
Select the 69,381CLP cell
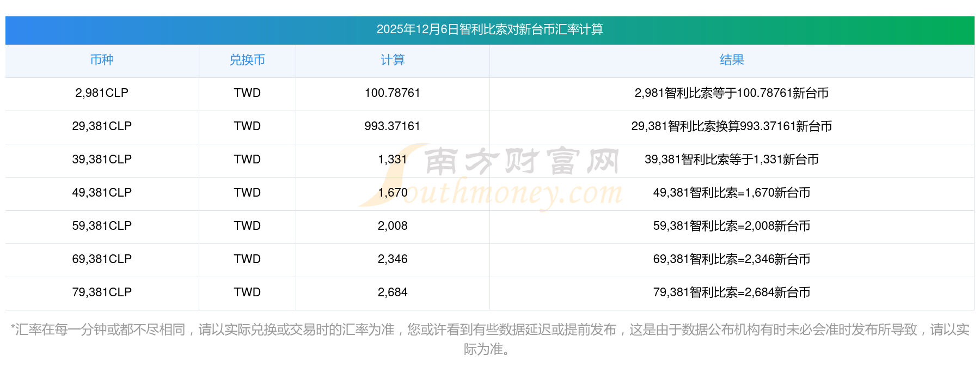102,259
